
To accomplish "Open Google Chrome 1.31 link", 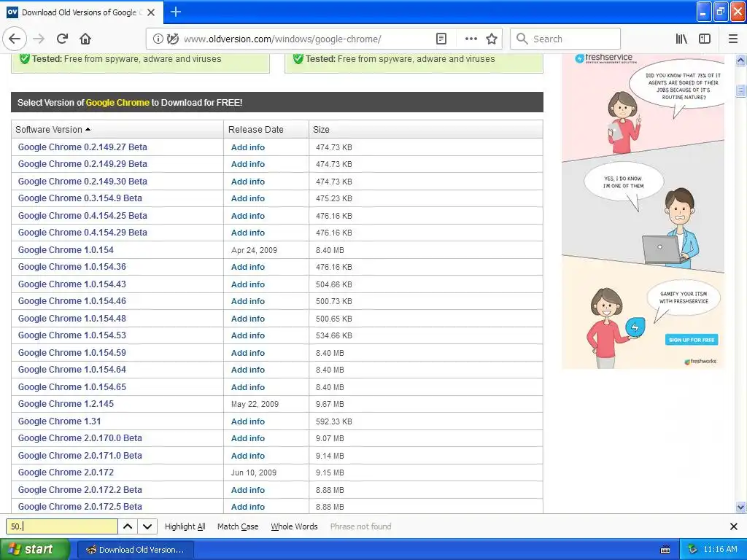I will 60,421.
